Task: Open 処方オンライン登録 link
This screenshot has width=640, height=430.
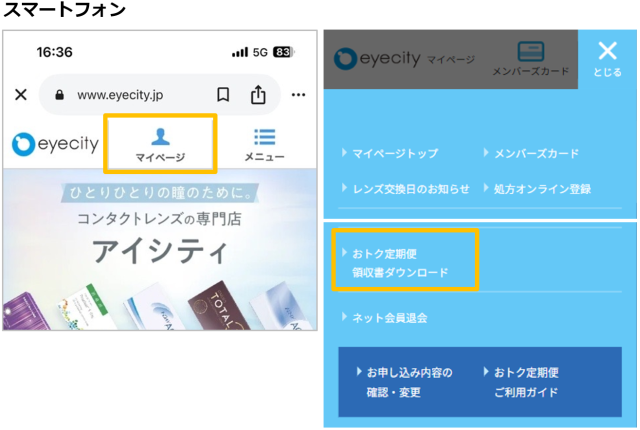Action: pyautogui.click(x=537, y=189)
